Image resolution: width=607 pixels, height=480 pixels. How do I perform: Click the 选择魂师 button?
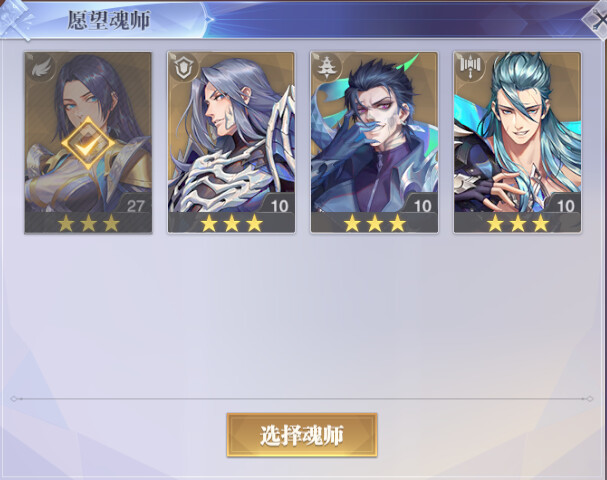click(x=302, y=435)
